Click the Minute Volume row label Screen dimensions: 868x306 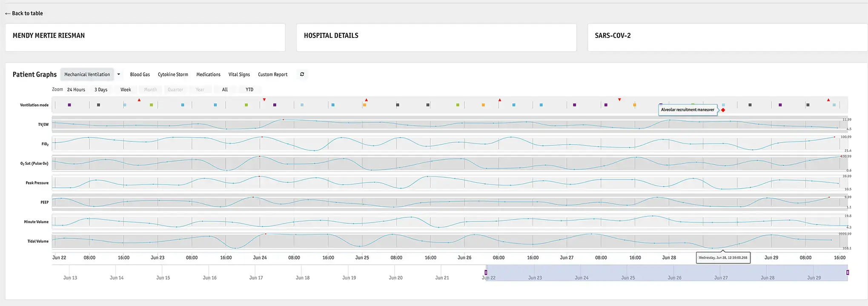point(36,222)
